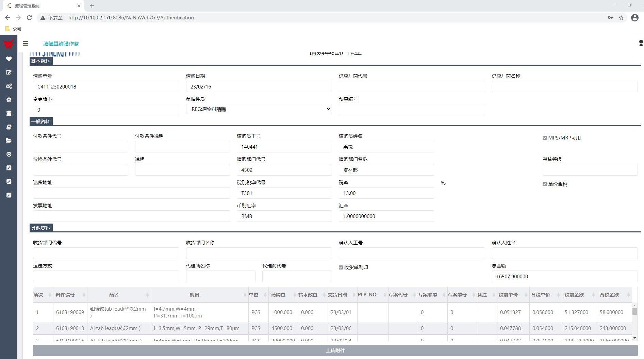Click the 付款条件代号 input field
Screen dimensions: 644x359
pos(81,147)
